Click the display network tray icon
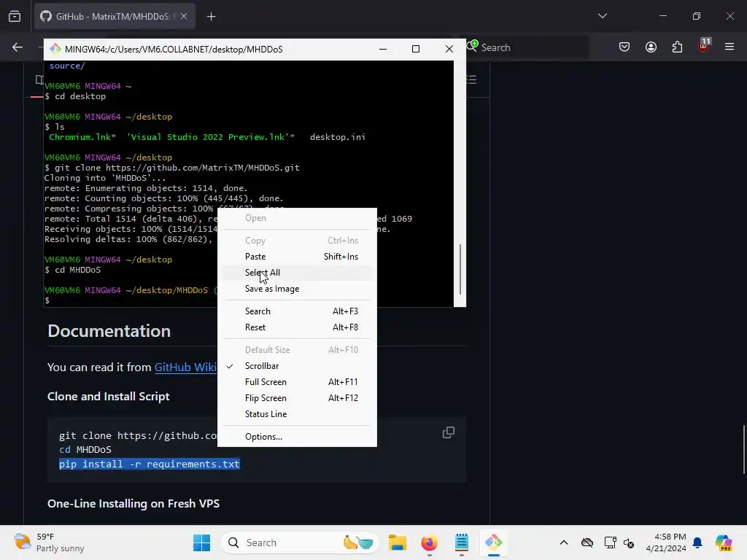This screenshot has width=747, height=560. point(611,542)
